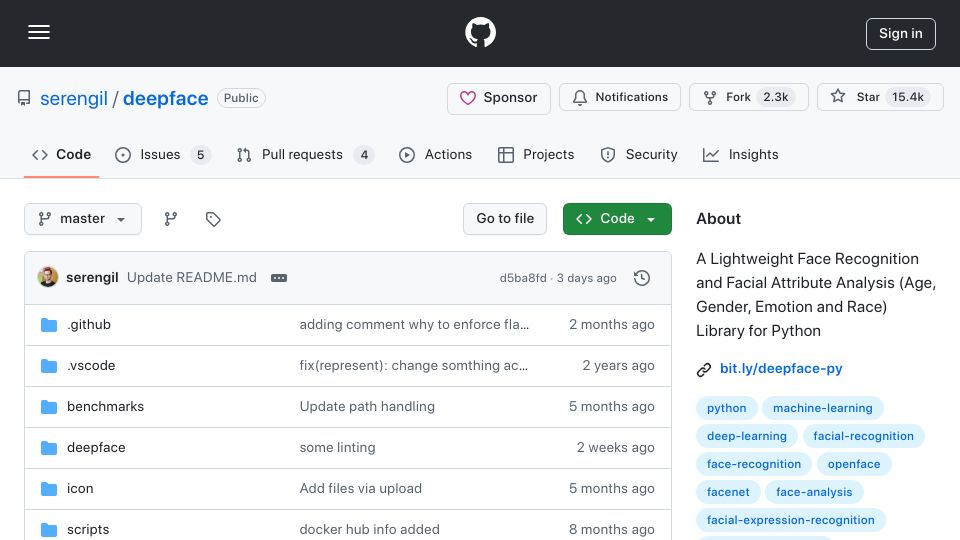View tags via the tag icon
This screenshot has height=540, width=960.
(213, 219)
